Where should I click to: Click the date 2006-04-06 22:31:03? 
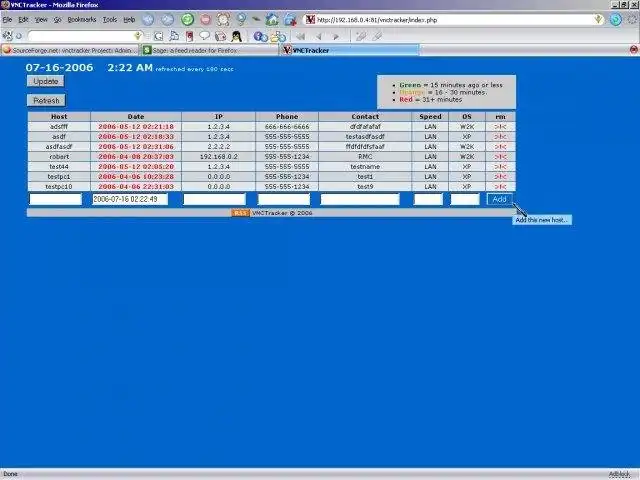(136, 187)
